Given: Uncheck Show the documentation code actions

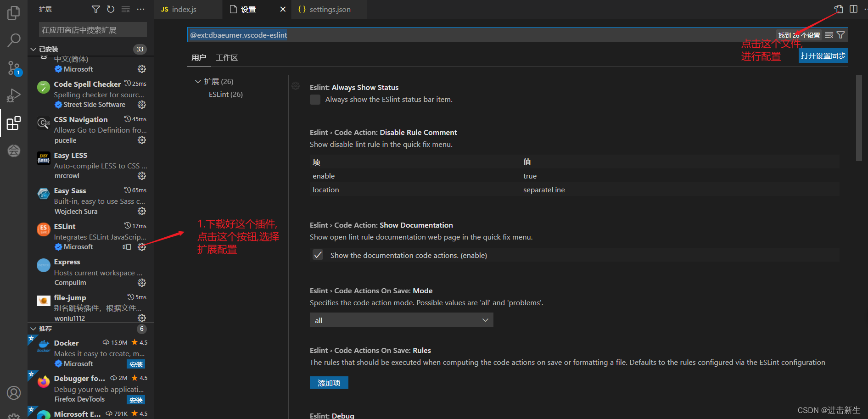Looking at the screenshot, I should click(x=318, y=255).
